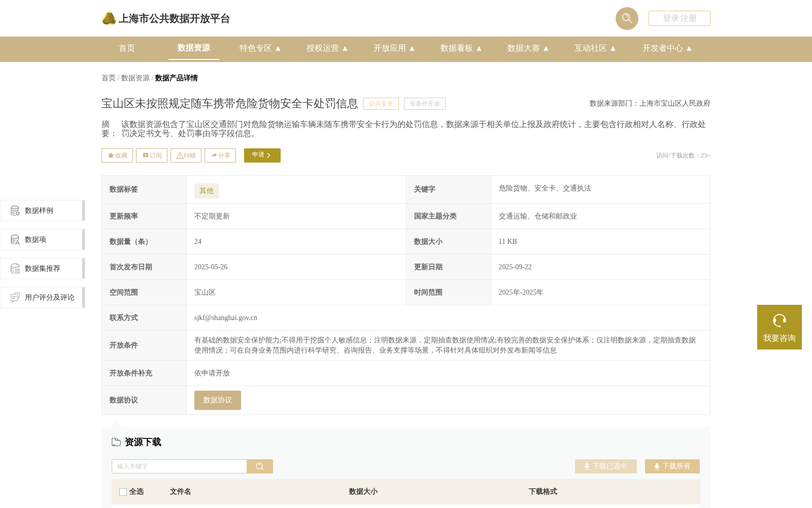The image size is (812, 508).
Task: Click the 纠错 error-report button
Action: [x=186, y=155]
